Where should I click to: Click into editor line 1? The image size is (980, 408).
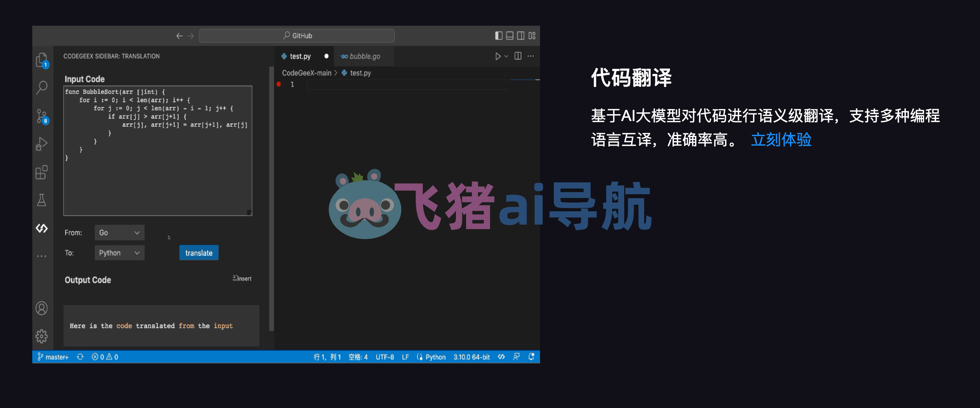pyautogui.click(x=407, y=84)
